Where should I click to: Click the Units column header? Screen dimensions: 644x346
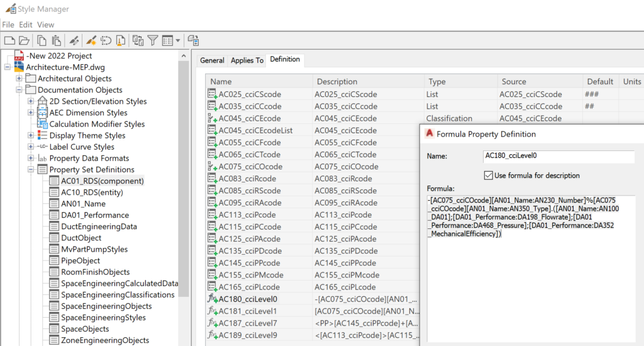point(631,81)
